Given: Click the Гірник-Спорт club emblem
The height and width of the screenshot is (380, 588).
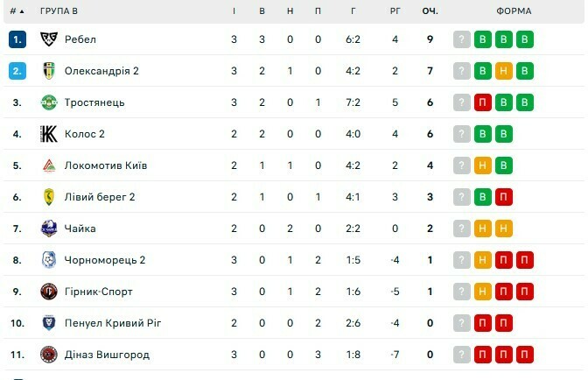Looking at the screenshot, I should point(48,292).
